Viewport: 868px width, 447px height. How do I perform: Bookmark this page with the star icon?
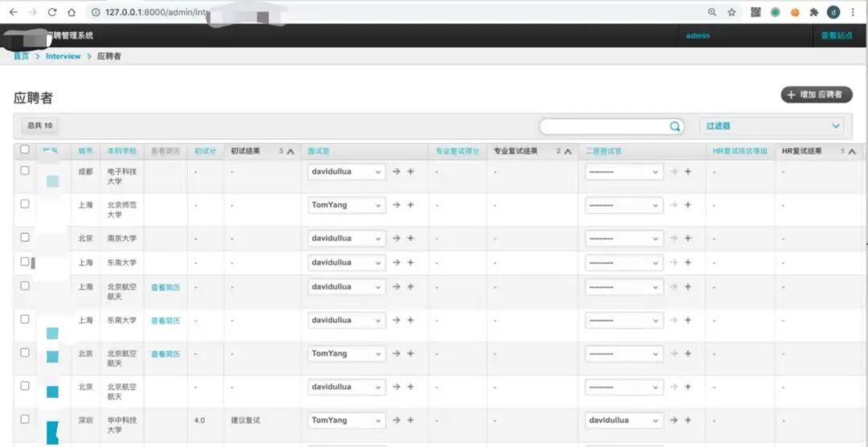pos(732,12)
